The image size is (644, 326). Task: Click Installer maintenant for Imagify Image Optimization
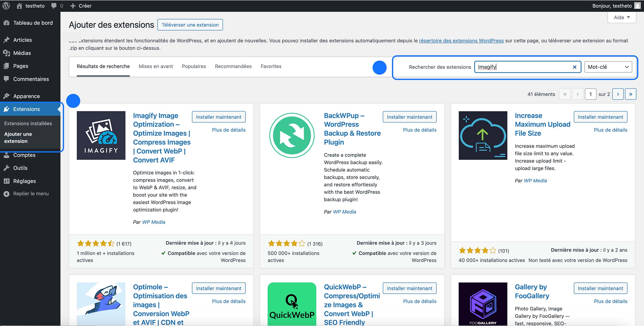click(x=218, y=117)
